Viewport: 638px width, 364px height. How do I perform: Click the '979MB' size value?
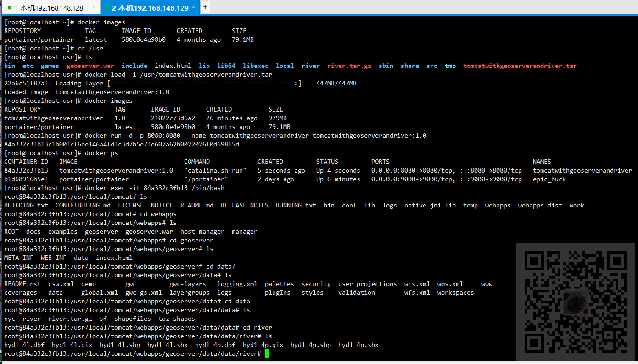click(278, 118)
